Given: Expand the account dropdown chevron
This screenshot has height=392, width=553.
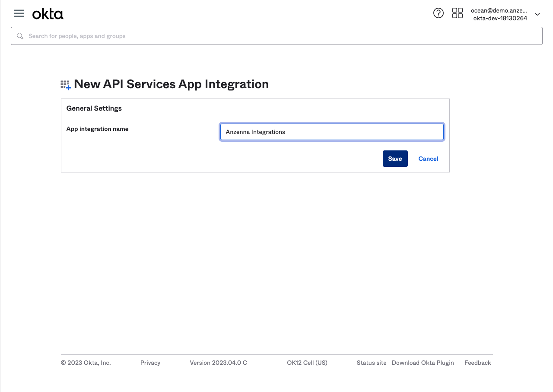Looking at the screenshot, I should pos(537,14).
